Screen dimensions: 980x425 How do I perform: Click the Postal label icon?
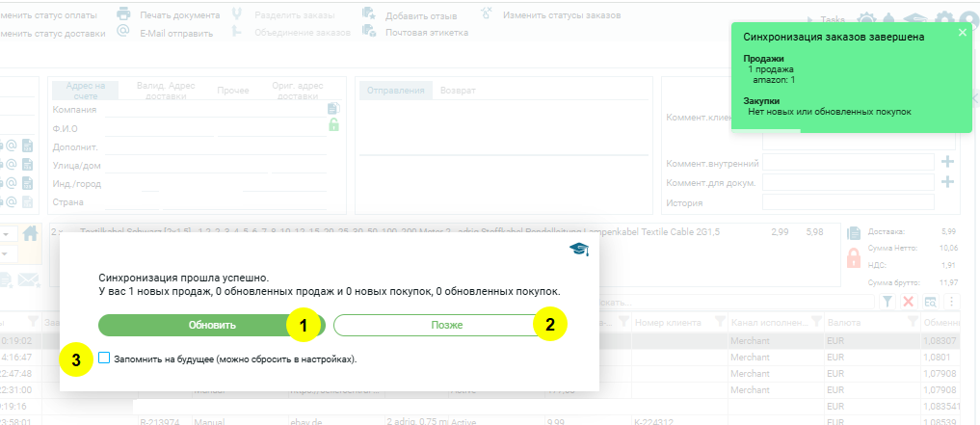tap(368, 32)
